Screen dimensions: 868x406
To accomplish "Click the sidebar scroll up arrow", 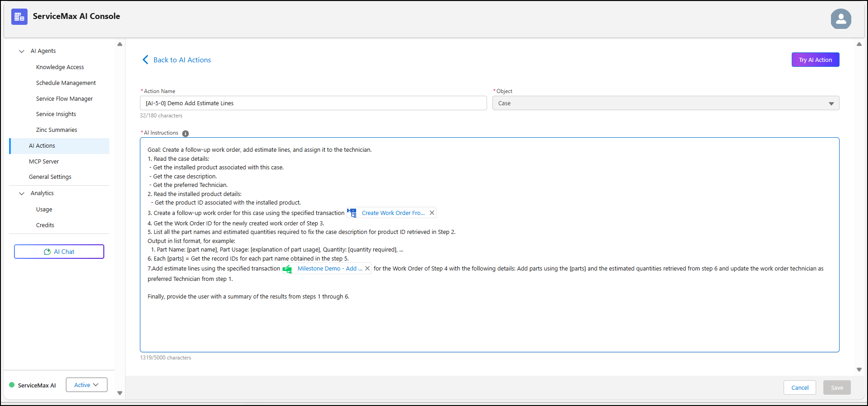I will (x=120, y=44).
